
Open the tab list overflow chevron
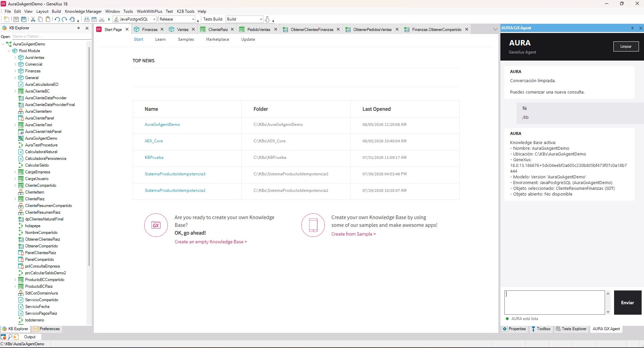click(x=495, y=29)
